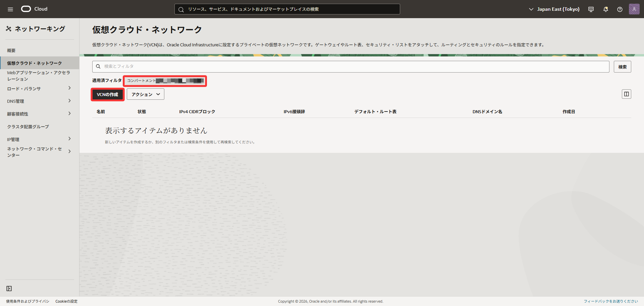Screen dimensions: 644x306
Task: Focus the global resource search field
Action: [x=287, y=9]
